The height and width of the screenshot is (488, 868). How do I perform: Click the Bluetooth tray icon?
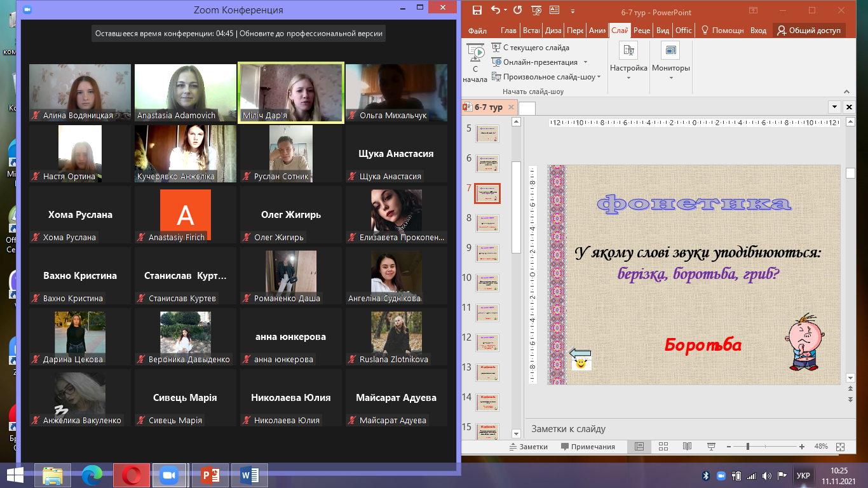(705, 475)
